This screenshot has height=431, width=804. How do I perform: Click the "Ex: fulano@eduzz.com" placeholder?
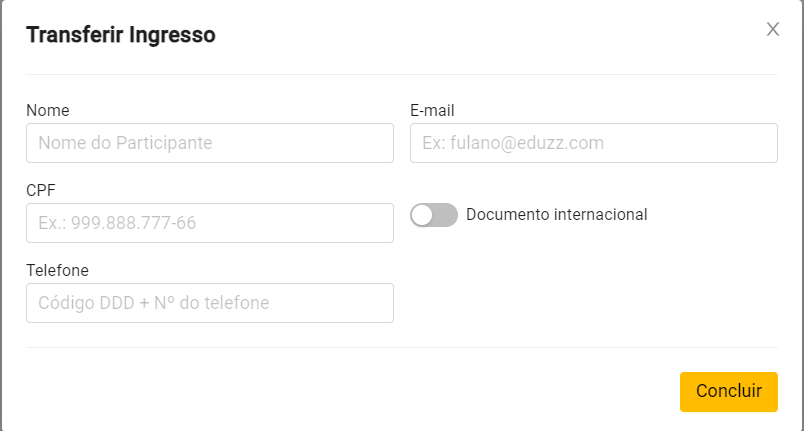(513, 143)
